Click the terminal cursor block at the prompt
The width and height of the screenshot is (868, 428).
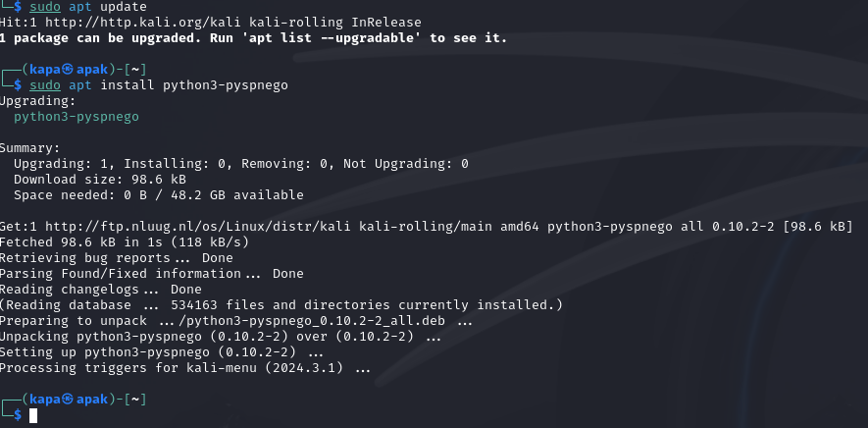[x=33, y=416]
